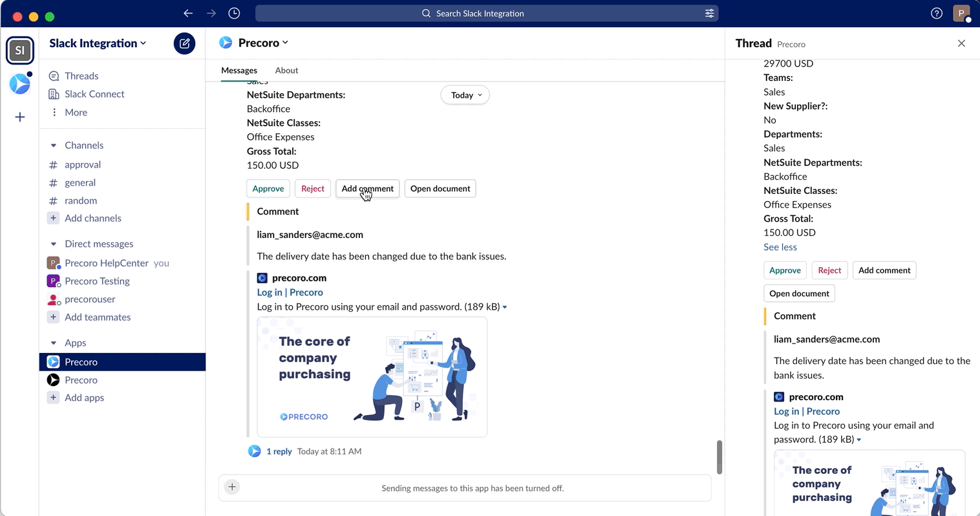Viewport: 980px width, 516px height.
Task: Add a workspace with plus icon
Action: point(20,117)
